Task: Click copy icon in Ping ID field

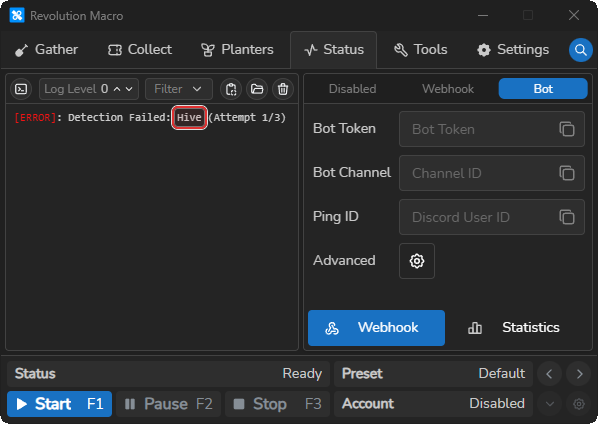Action: click(567, 217)
